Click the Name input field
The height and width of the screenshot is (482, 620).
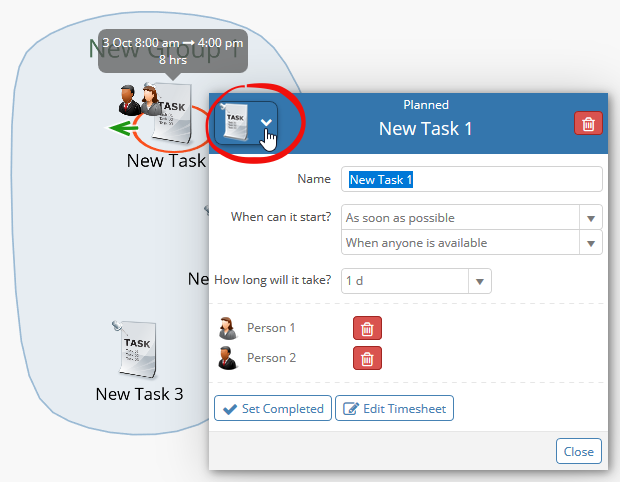pos(471,180)
